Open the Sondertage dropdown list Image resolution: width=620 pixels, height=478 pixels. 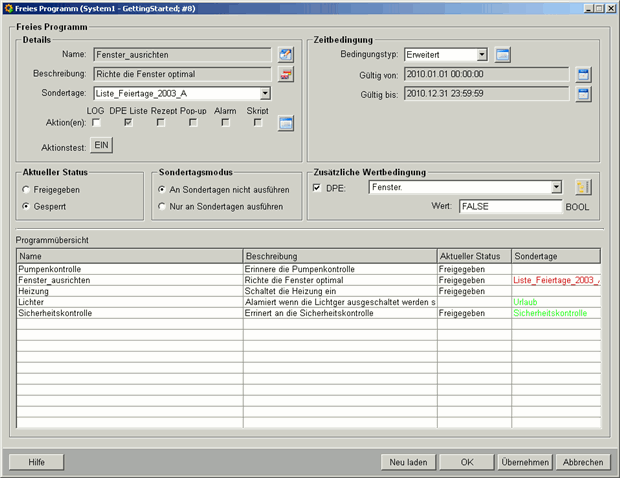point(265,93)
